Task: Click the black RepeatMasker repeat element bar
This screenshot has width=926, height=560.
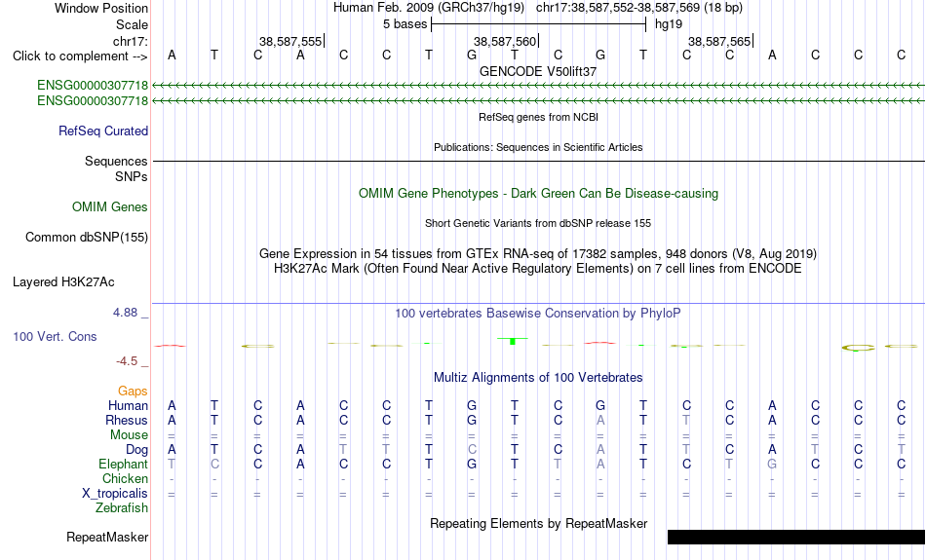Action: pos(796,537)
